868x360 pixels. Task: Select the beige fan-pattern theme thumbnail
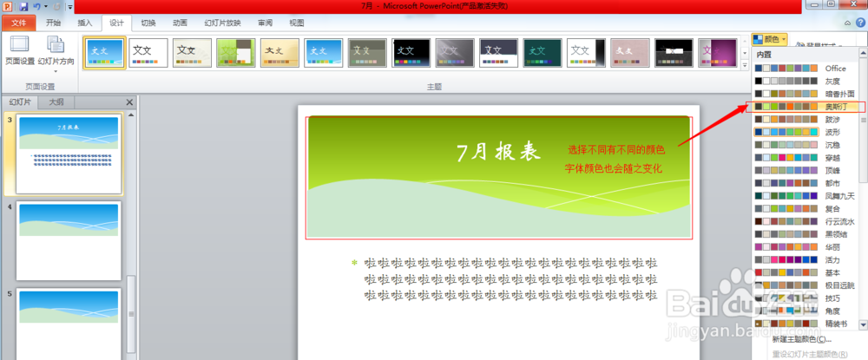[192, 53]
